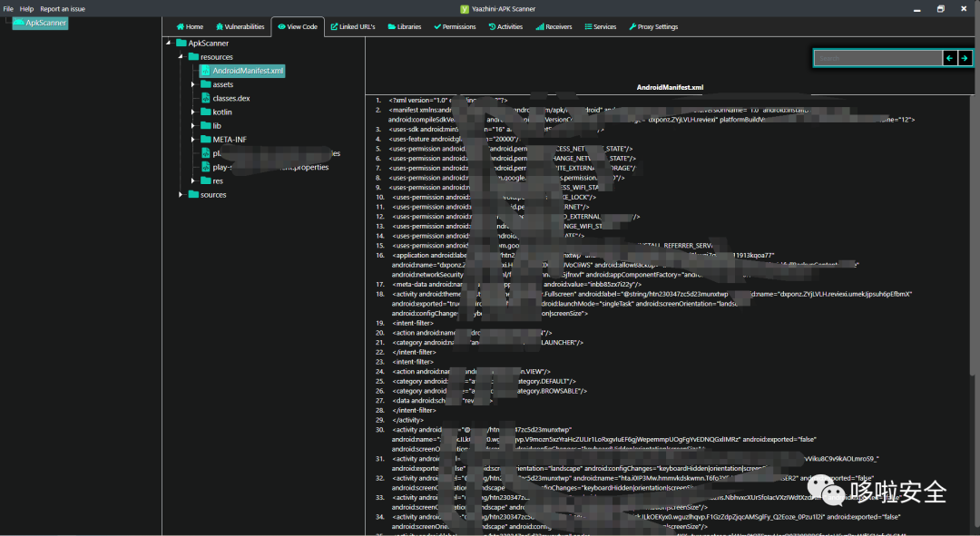The height and width of the screenshot is (536, 980).
Task: Click the Android icon beside ApkScanner sidebar item
Action: (x=19, y=23)
